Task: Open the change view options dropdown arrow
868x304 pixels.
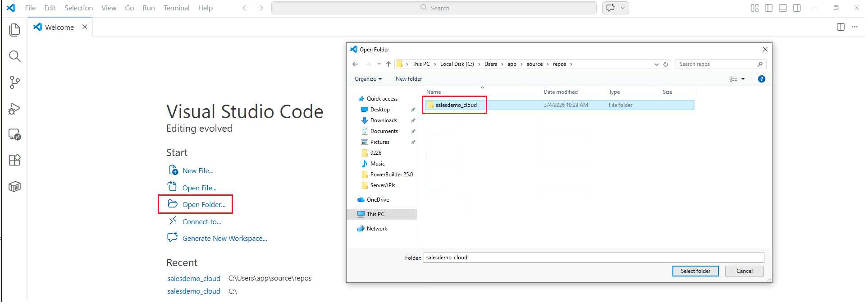Action: (x=743, y=79)
